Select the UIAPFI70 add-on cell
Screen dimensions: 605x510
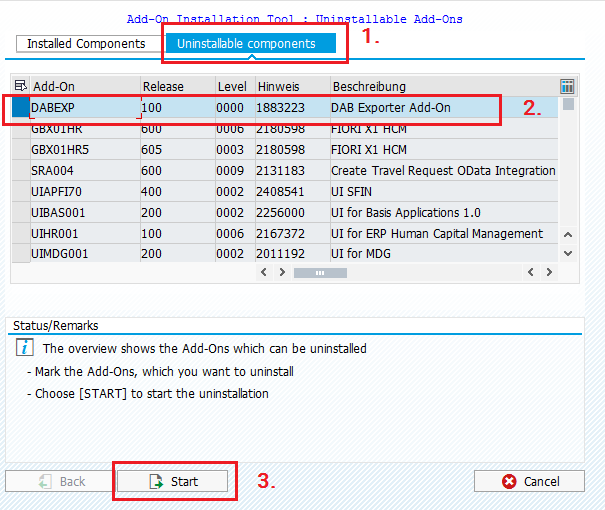(x=82, y=191)
